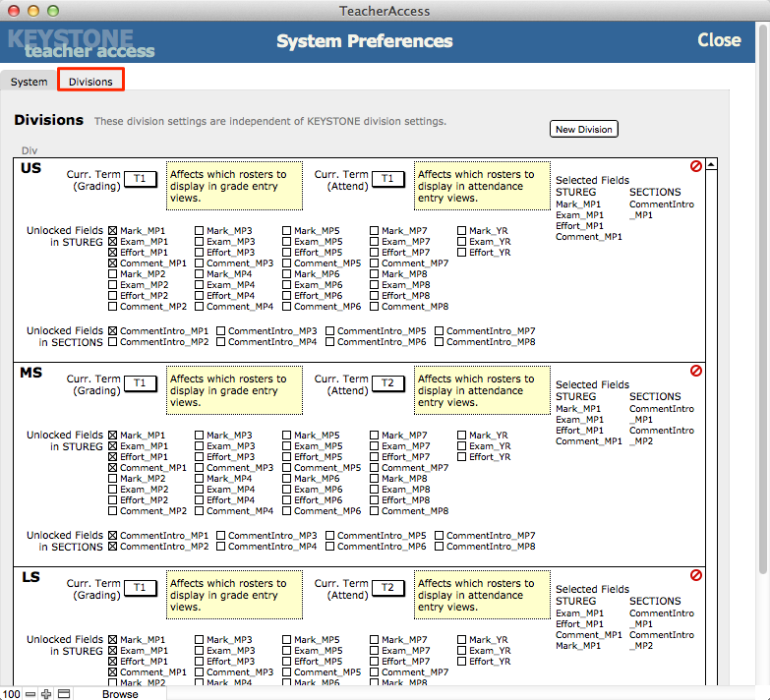The image size is (770, 700).
Task: Select the Divisions tab
Action: (90, 82)
